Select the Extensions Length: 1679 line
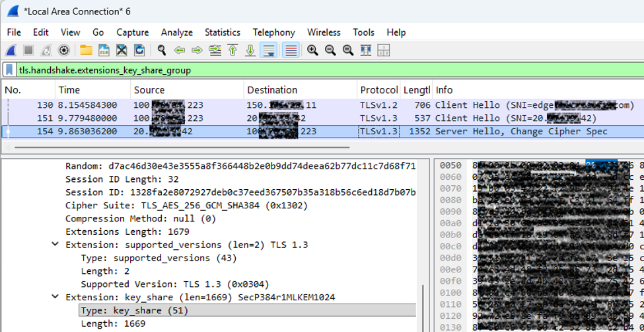This screenshot has width=644, height=332. (x=127, y=231)
